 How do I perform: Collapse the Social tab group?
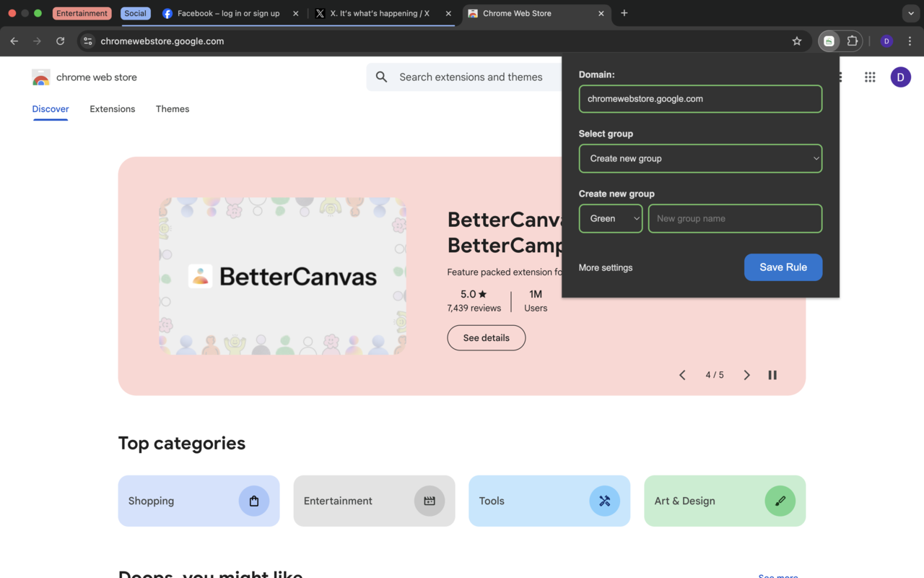click(135, 13)
